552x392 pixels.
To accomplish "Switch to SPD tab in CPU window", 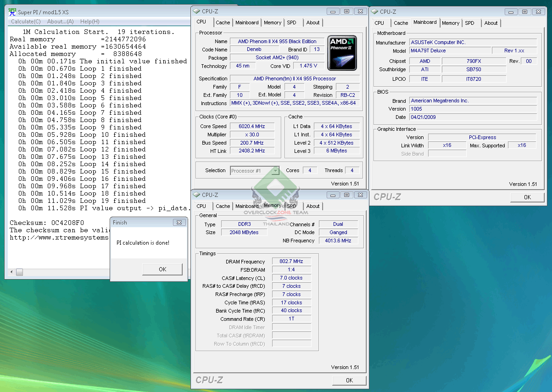I will [x=292, y=22].
